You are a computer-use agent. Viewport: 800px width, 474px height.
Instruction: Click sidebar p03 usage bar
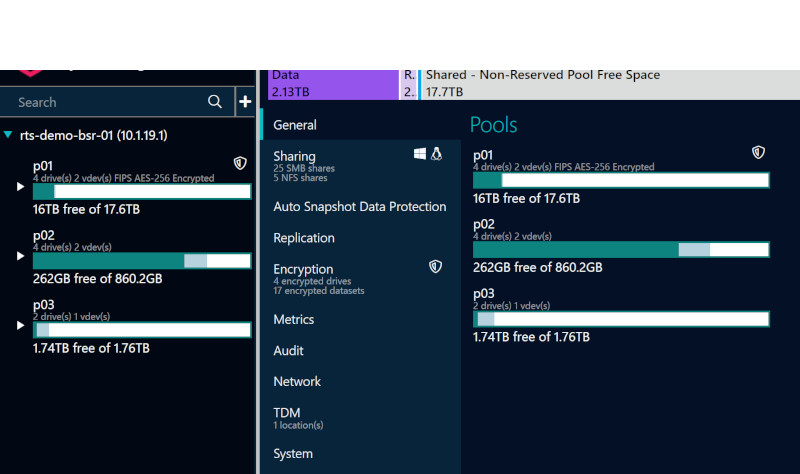click(x=142, y=330)
